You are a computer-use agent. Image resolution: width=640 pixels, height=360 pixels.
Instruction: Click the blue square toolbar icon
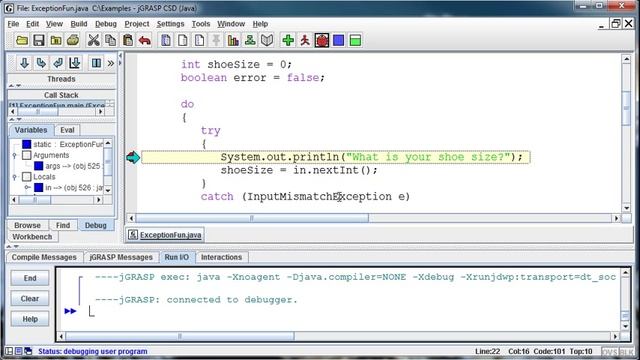(338, 40)
